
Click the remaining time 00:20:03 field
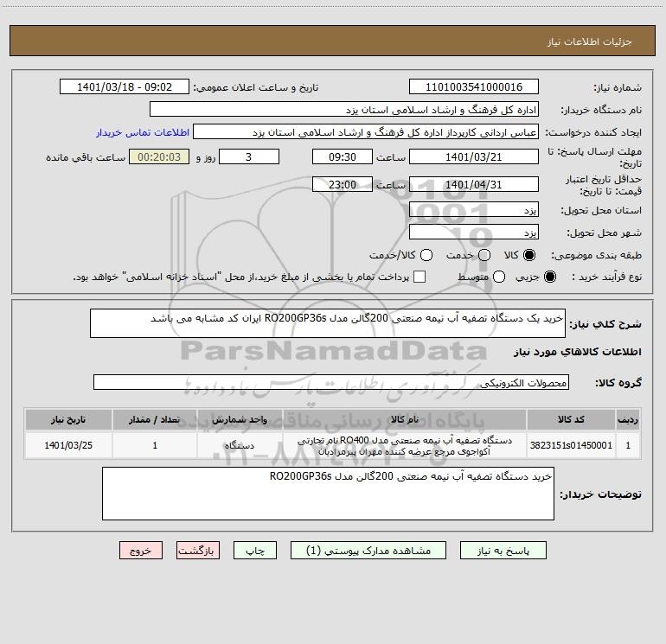[x=159, y=157]
